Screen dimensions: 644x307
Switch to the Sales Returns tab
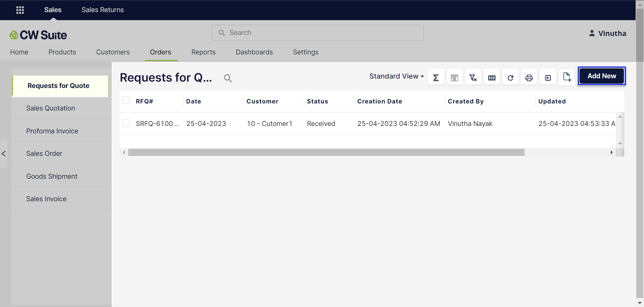(103, 10)
